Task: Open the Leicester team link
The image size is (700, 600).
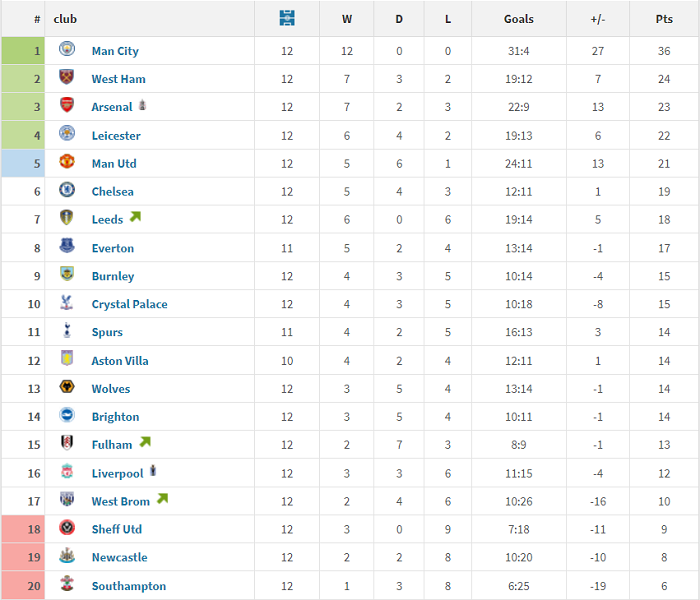Action: (x=116, y=136)
